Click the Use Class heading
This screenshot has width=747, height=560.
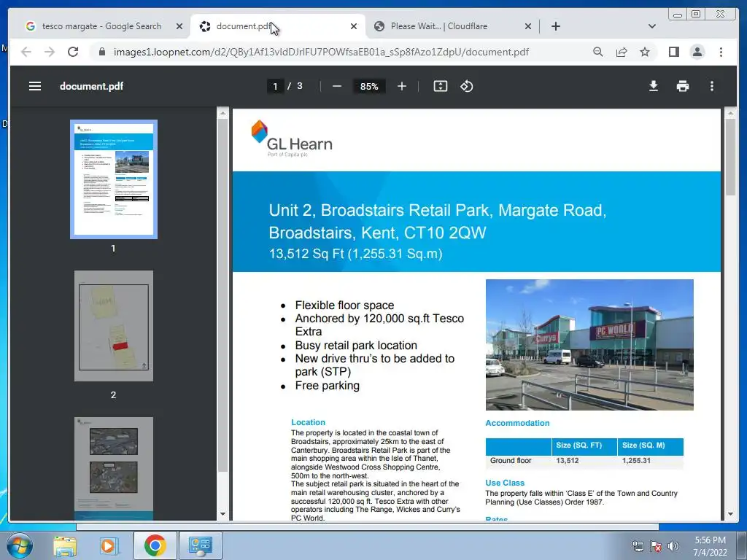505,483
